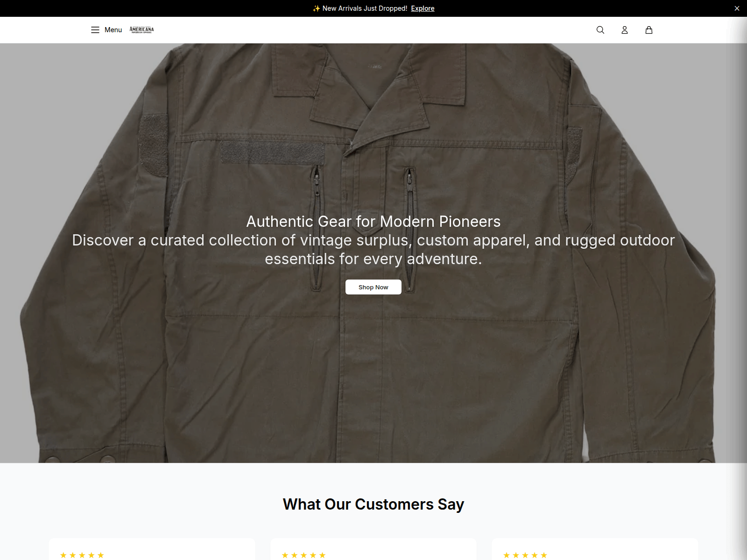747x560 pixels.
Task: Go home via the Americana logo
Action: coord(141,30)
